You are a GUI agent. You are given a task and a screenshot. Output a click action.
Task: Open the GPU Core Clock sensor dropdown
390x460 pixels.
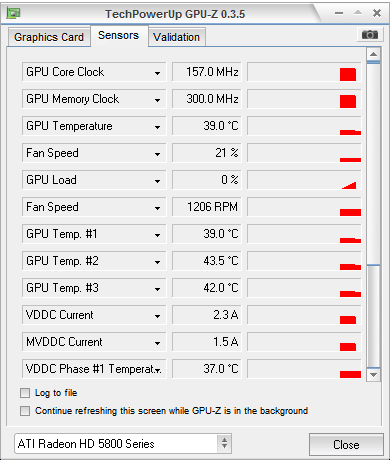[157, 73]
